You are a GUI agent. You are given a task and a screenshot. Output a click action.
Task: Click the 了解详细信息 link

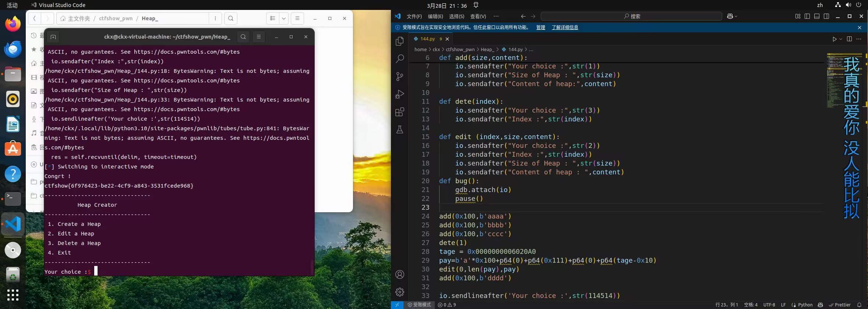pos(565,28)
